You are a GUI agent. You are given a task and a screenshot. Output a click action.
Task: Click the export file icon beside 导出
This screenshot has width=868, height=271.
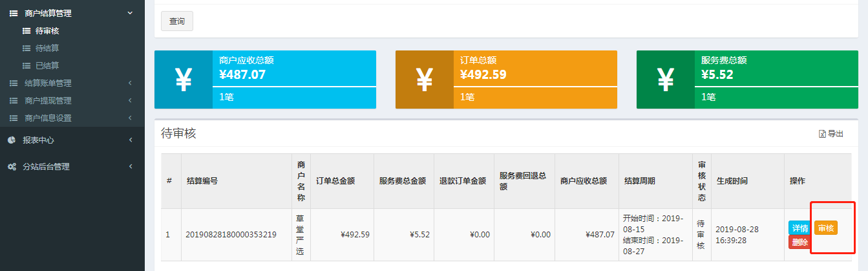822,134
